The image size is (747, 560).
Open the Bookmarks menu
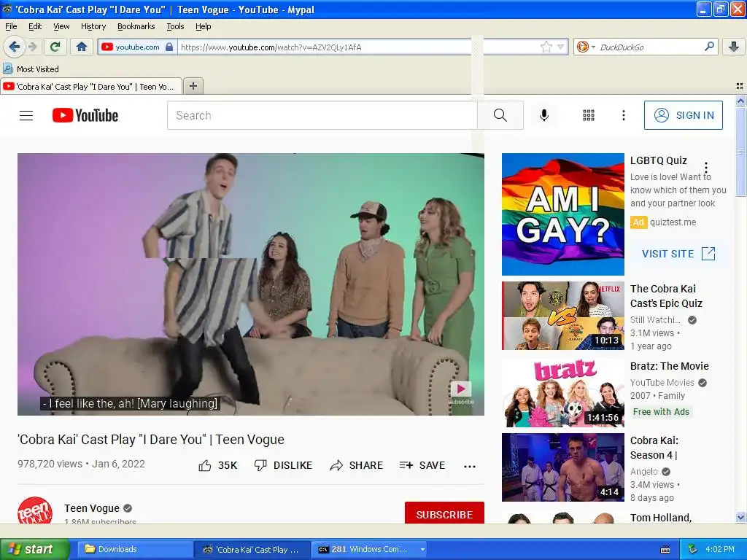tap(136, 26)
